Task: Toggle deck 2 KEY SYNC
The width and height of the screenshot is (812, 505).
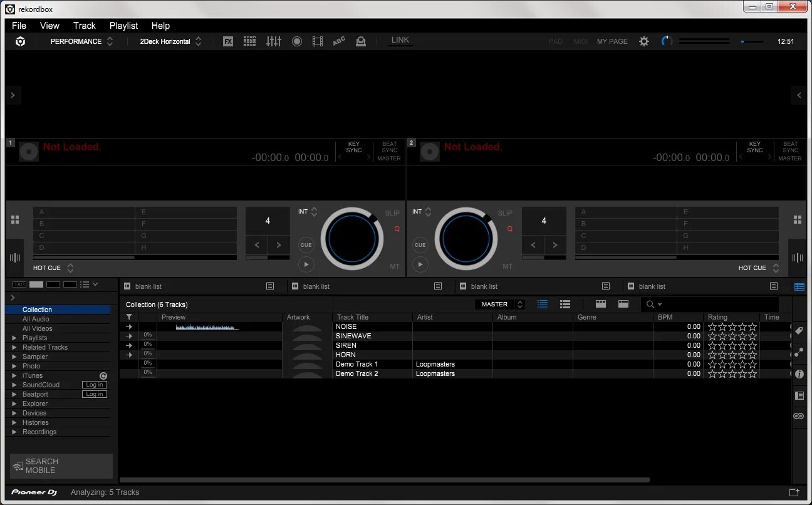Action: click(x=755, y=147)
